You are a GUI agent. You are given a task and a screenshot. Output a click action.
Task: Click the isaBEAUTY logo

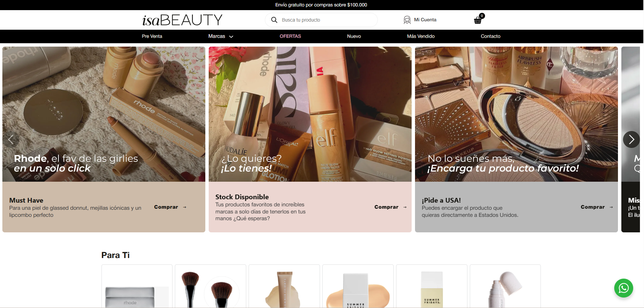pyautogui.click(x=182, y=20)
